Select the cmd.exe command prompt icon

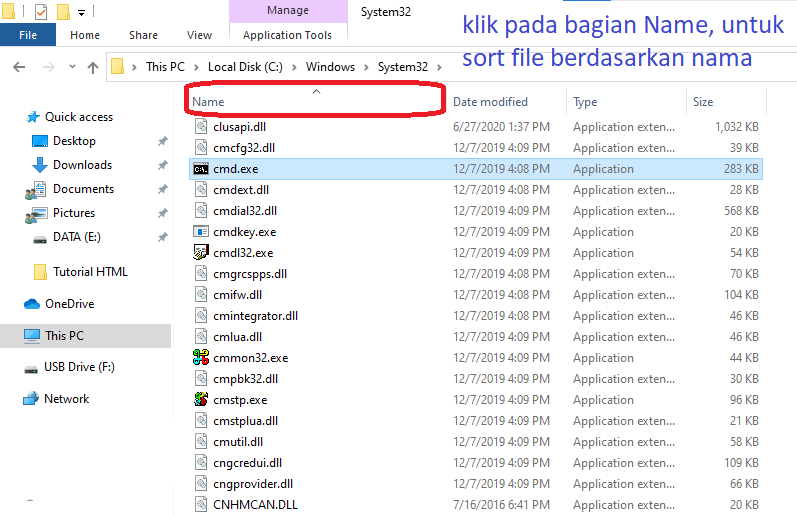(201, 169)
